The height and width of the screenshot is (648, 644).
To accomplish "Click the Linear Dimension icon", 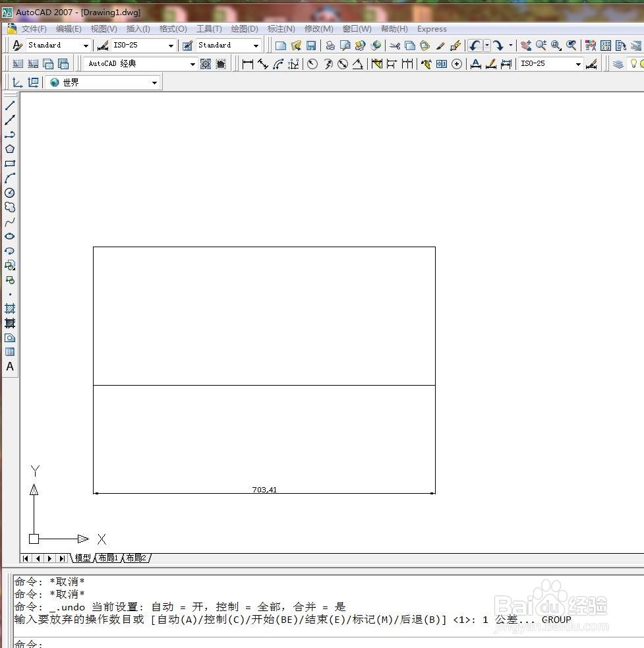I will click(248, 64).
